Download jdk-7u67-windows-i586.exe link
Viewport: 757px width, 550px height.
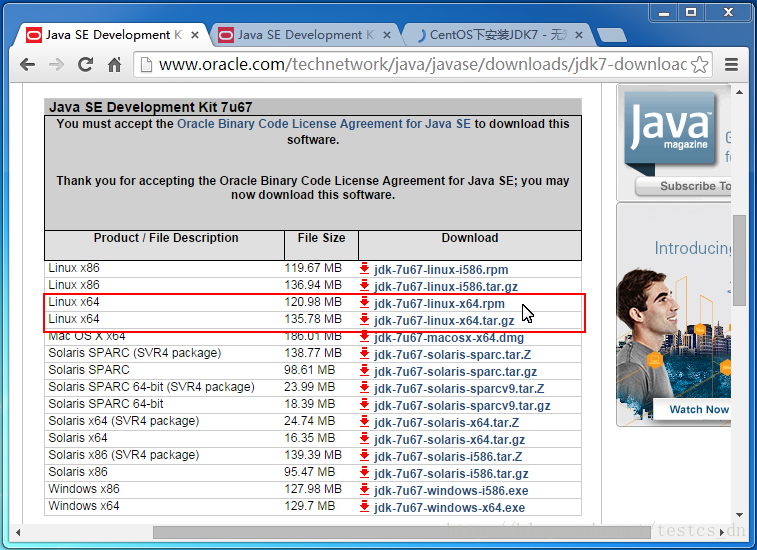[x=451, y=491]
